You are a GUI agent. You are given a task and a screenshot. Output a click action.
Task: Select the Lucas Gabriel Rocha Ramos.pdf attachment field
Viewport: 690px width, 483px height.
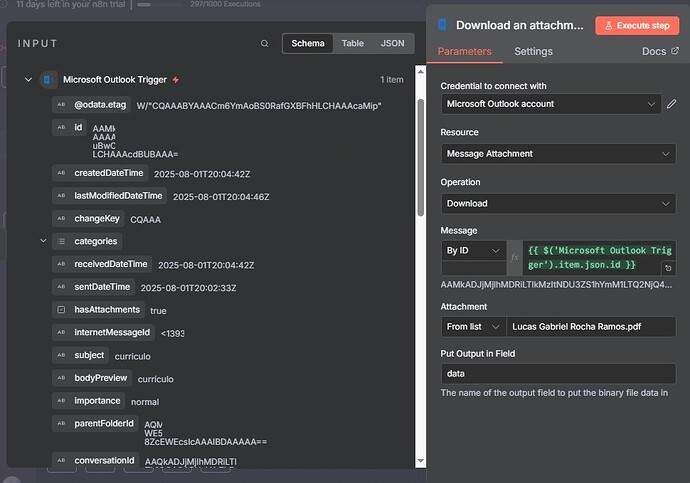591,326
